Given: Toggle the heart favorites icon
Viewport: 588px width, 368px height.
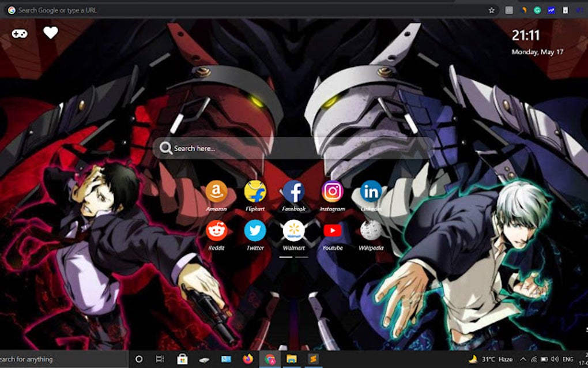Looking at the screenshot, I should pyautogui.click(x=50, y=34).
